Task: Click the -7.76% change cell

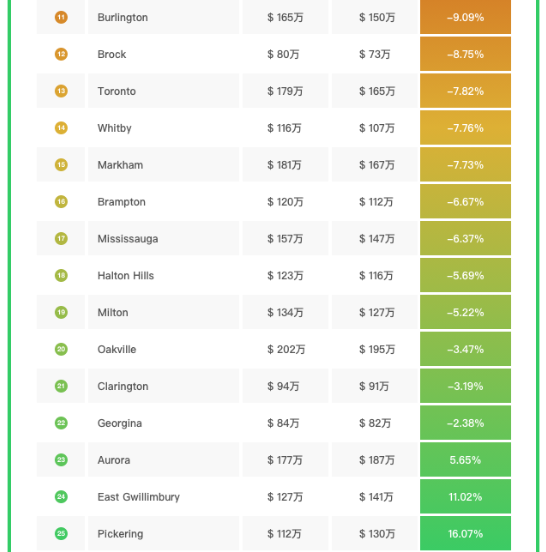Action: tap(465, 128)
